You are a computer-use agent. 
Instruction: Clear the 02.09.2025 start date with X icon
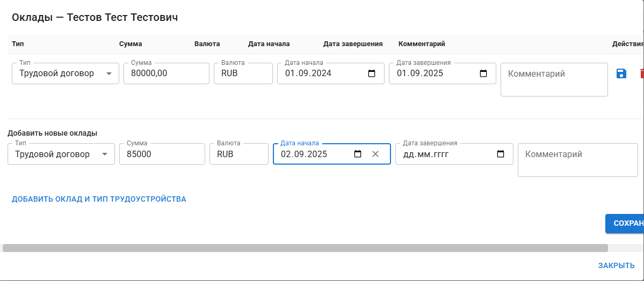point(375,154)
